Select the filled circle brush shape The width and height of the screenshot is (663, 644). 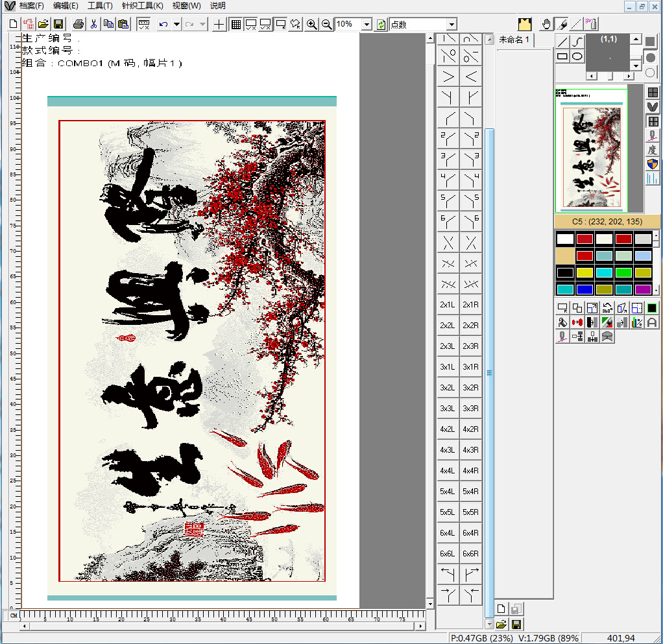pos(650,57)
